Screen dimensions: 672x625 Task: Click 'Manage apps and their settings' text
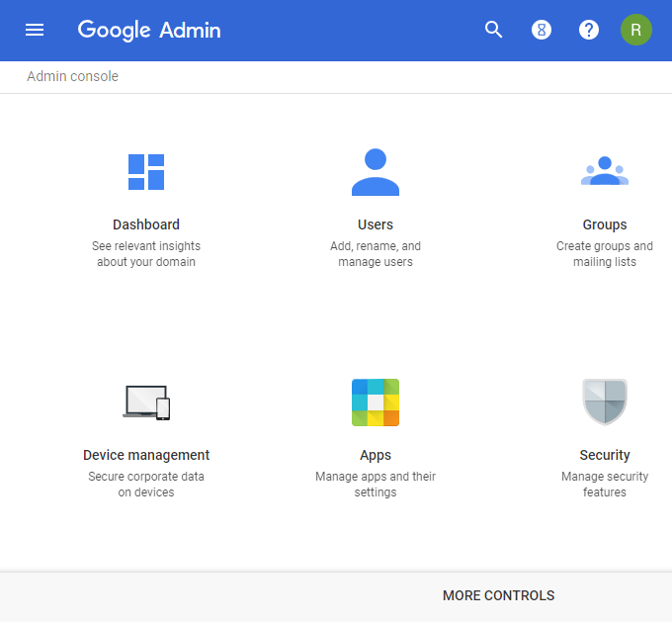376,485
